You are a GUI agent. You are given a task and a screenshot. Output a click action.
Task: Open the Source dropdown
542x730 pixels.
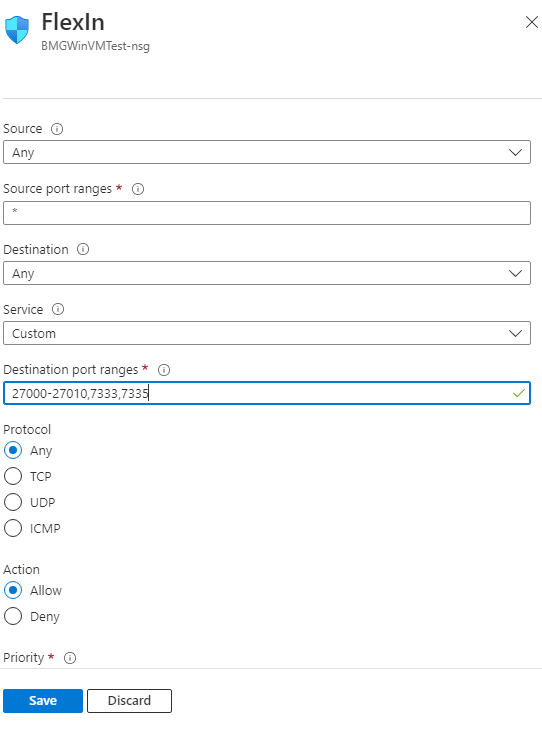(267, 152)
